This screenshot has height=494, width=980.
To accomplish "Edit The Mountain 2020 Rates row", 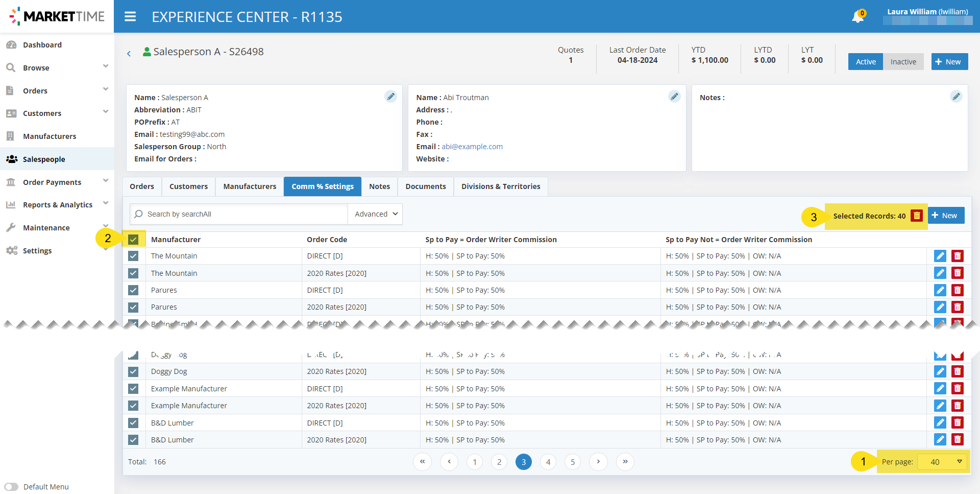I will tap(940, 273).
